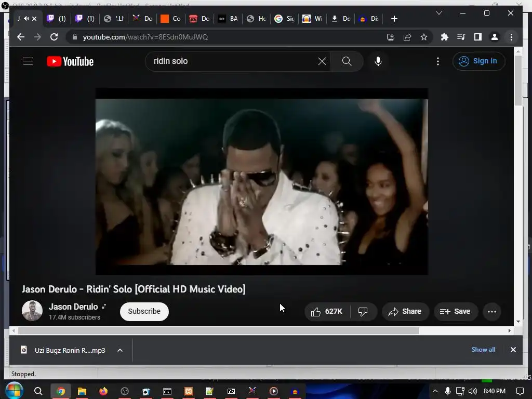Switch to the 'BA' tab
This screenshot has height=399, width=532.
228,19
